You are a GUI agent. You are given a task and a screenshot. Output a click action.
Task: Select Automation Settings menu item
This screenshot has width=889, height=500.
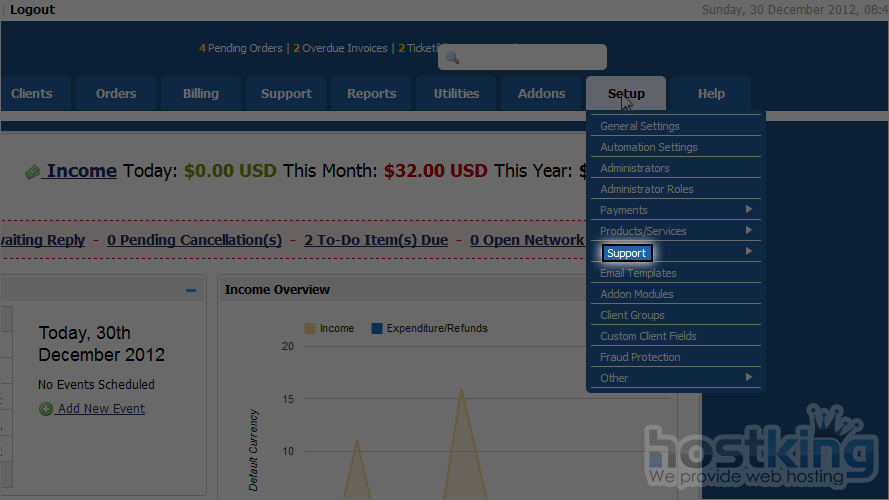(x=648, y=147)
